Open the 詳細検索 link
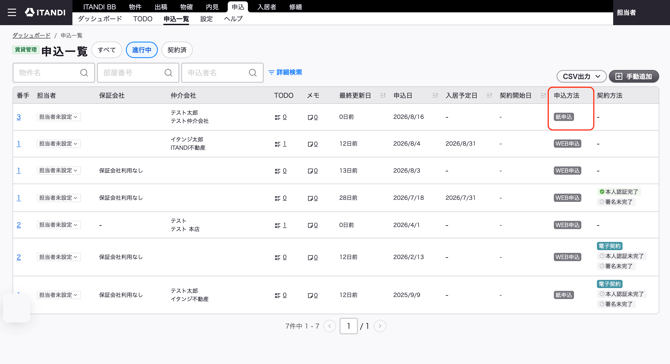Image resolution: width=670 pixels, height=364 pixels. pyautogui.click(x=285, y=72)
